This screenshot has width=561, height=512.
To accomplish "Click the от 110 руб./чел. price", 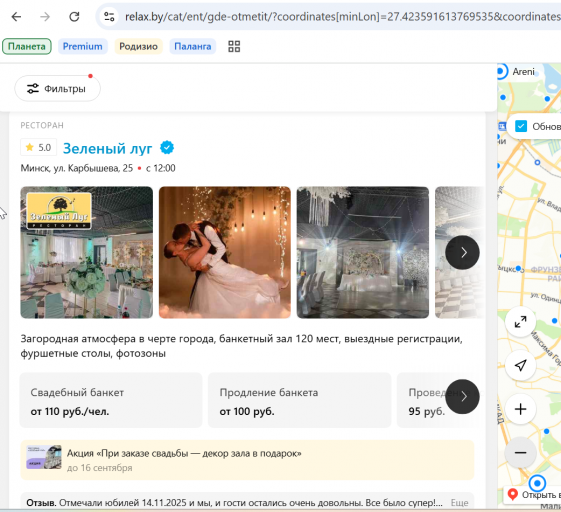I will point(70,411).
